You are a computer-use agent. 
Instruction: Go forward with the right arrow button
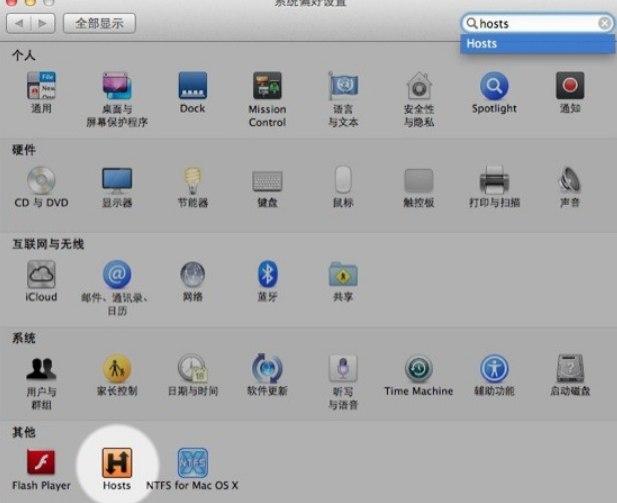coord(43,23)
